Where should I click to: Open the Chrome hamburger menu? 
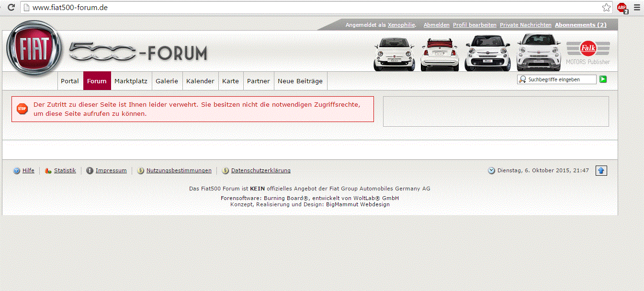pyautogui.click(x=636, y=7)
